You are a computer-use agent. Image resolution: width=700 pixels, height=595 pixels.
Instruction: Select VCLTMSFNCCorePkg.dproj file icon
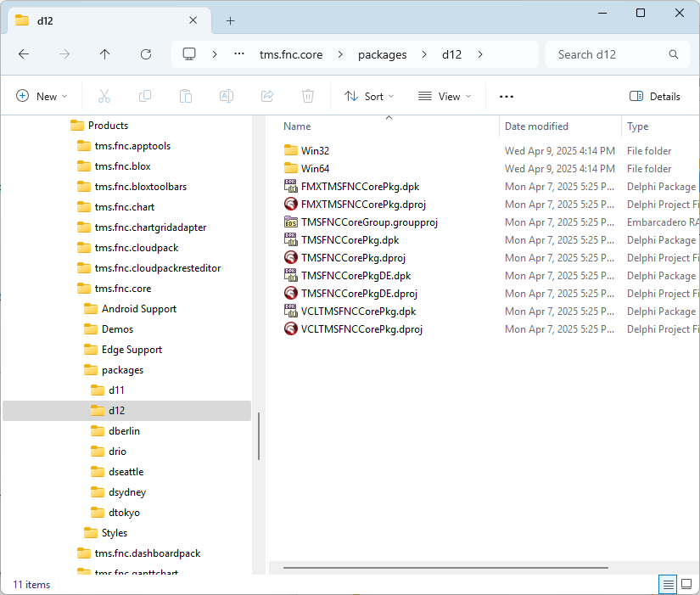pos(291,329)
